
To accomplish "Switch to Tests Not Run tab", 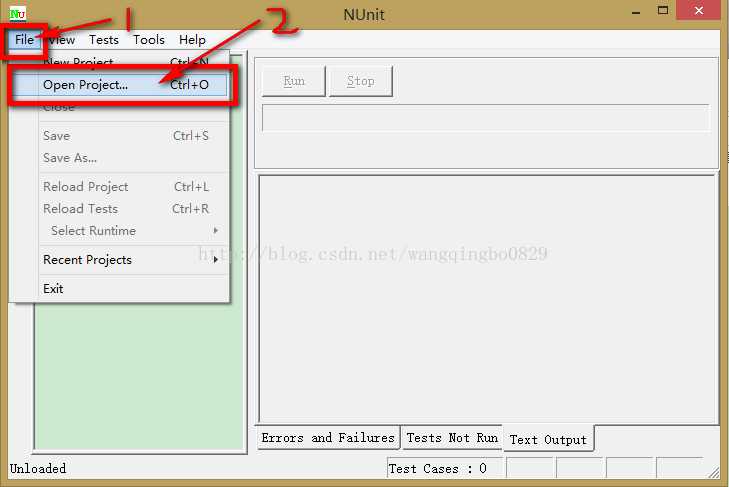I will [x=452, y=438].
